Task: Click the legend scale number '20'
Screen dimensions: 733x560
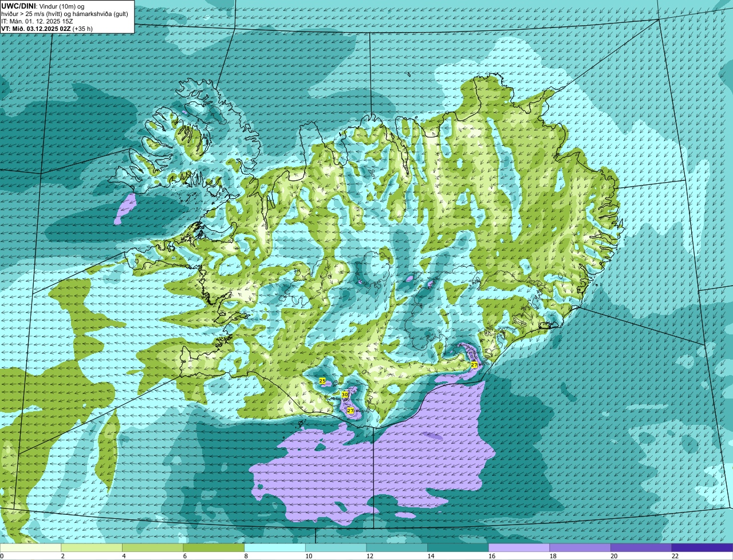Action: pyautogui.click(x=614, y=556)
